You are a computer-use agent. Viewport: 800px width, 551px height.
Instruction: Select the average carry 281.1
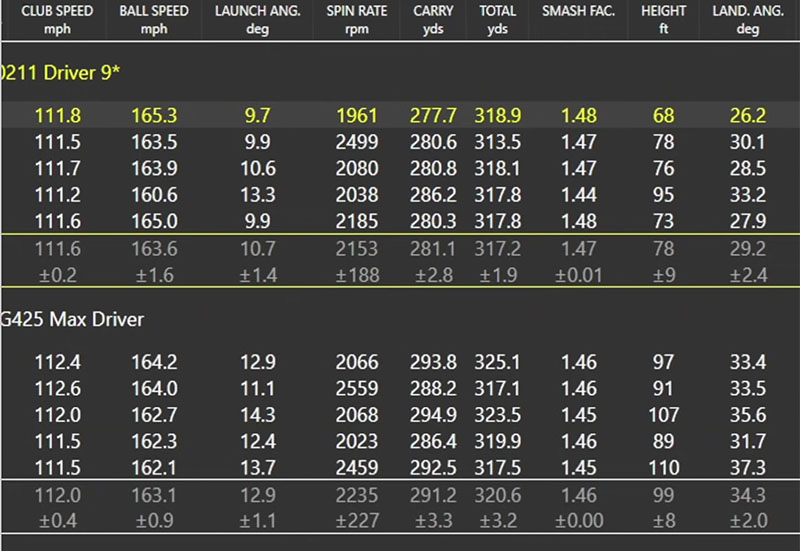(433, 249)
